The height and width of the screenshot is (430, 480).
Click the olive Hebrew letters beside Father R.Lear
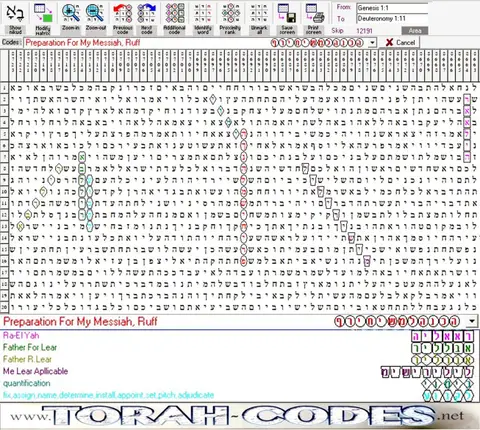coord(443,360)
